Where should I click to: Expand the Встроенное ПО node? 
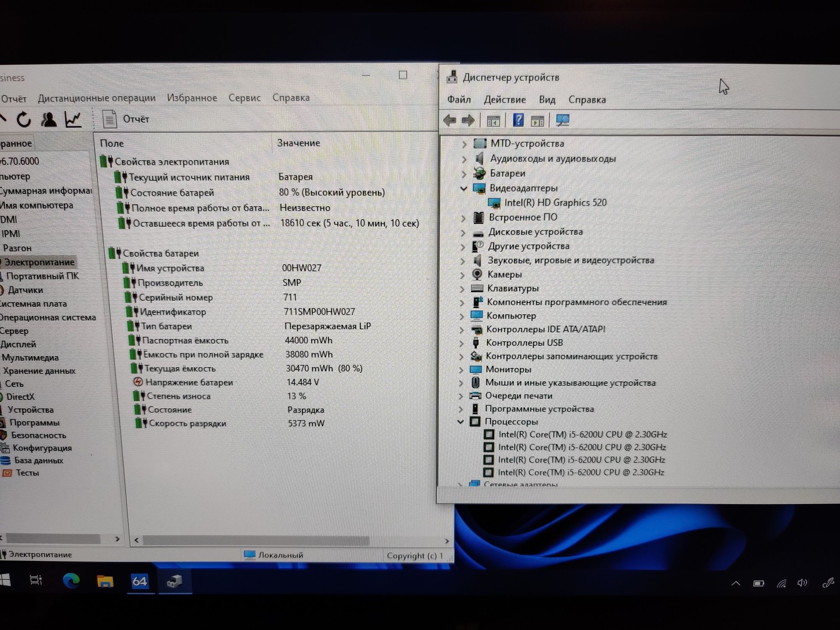463,218
